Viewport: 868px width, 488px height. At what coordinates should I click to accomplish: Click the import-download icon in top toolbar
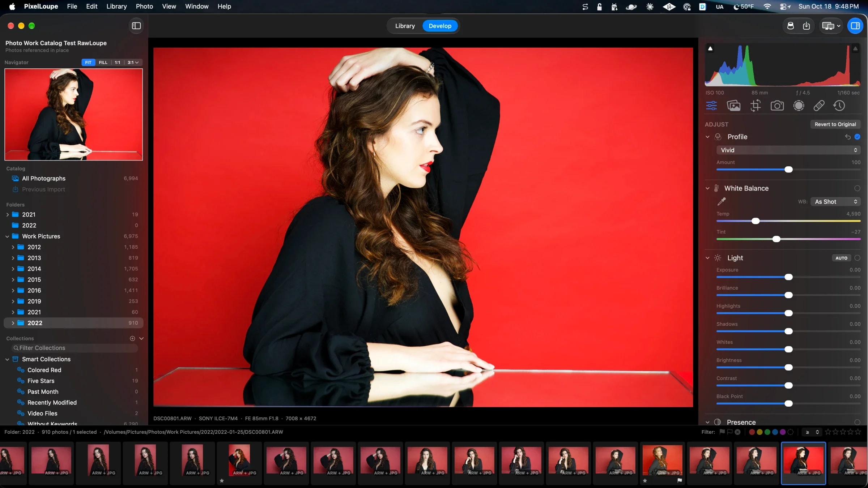[806, 26]
